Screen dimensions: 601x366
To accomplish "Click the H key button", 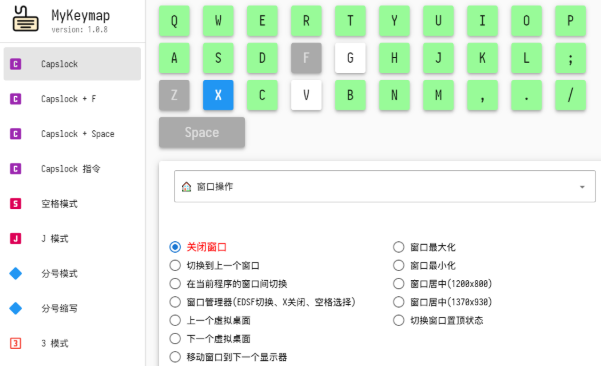I will pos(394,58).
